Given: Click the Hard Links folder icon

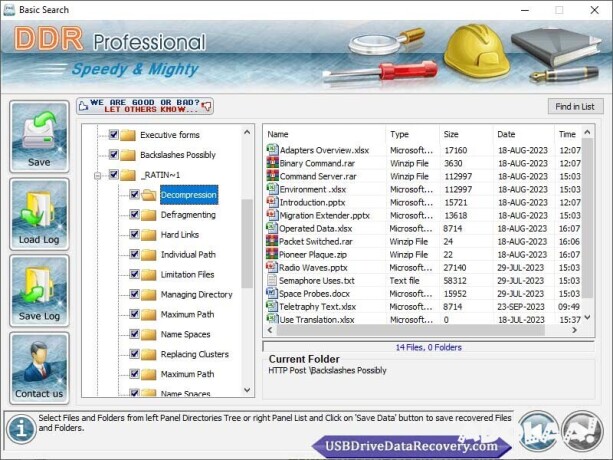Looking at the screenshot, I should tap(149, 235).
